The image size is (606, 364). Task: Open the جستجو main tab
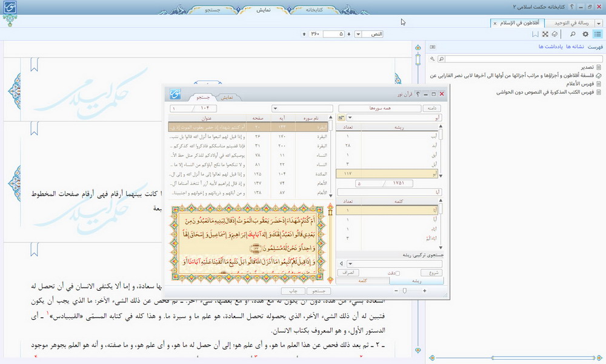213,10
